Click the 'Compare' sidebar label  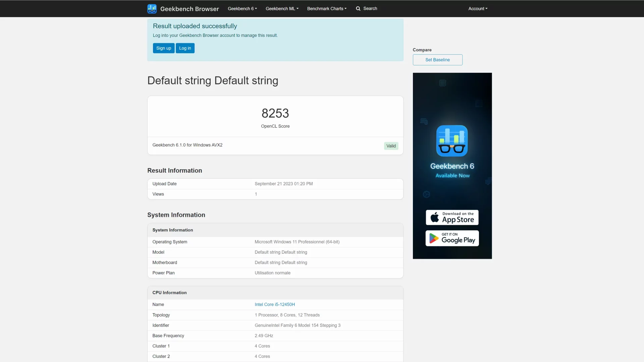[422, 50]
